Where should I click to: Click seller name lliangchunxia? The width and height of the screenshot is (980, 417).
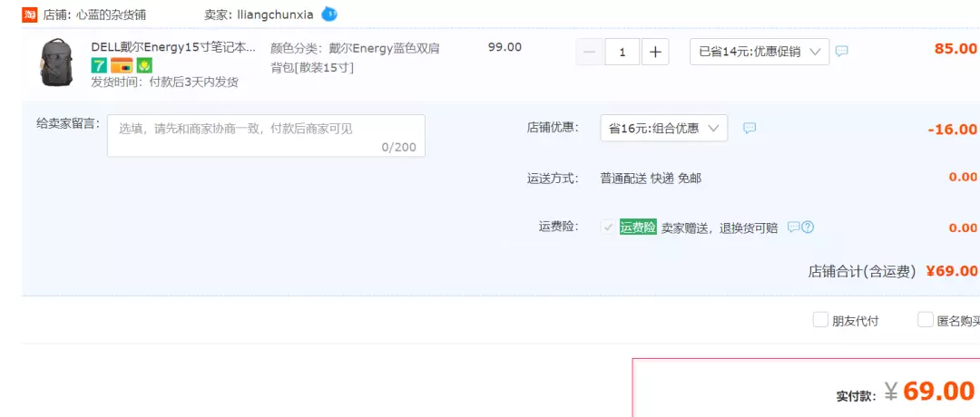pos(275,15)
